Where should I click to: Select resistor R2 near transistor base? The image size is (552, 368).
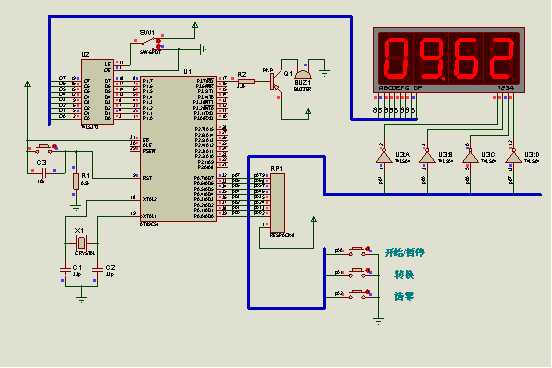pos(246,82)
